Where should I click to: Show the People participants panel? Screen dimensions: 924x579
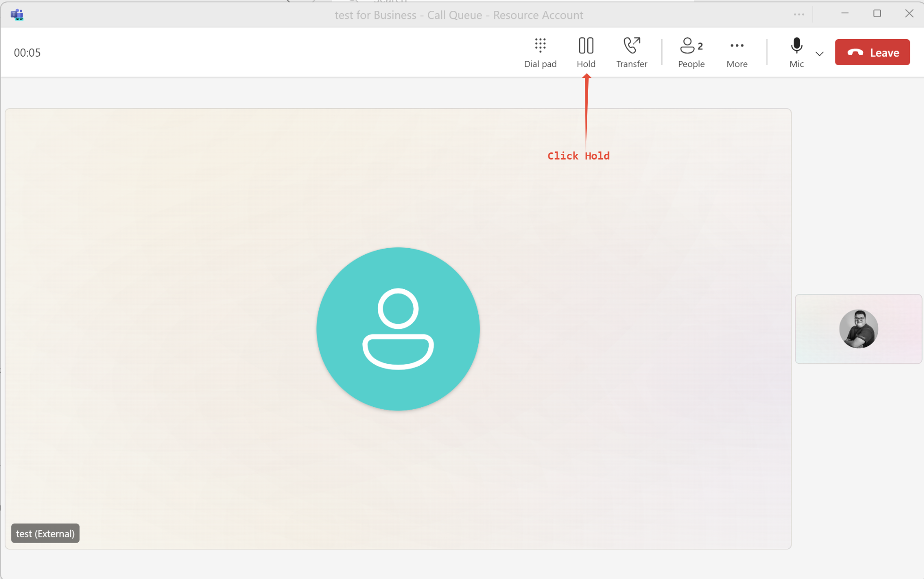691,52
